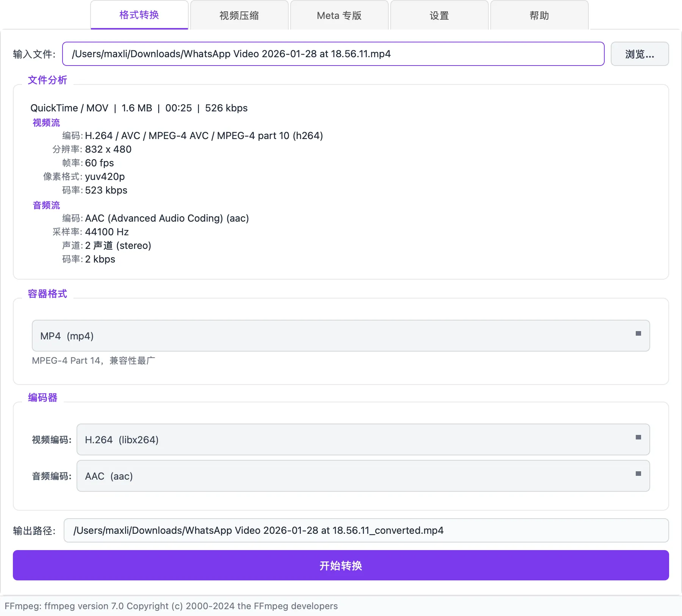Click the FFmpeg version status bar text
Image resolution: width=682 pixels, height=616 pixels.
point(171,606)
